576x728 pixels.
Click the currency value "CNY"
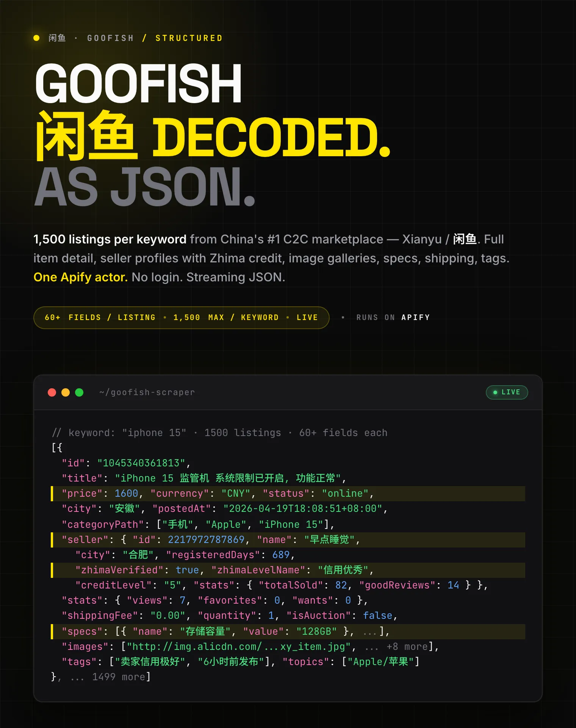click(x=236, y=493)
